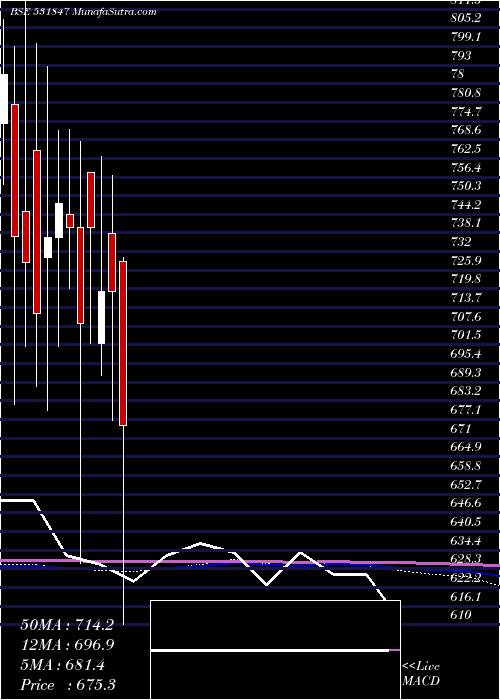Click the 671 price level label

[x=461, y=429]
